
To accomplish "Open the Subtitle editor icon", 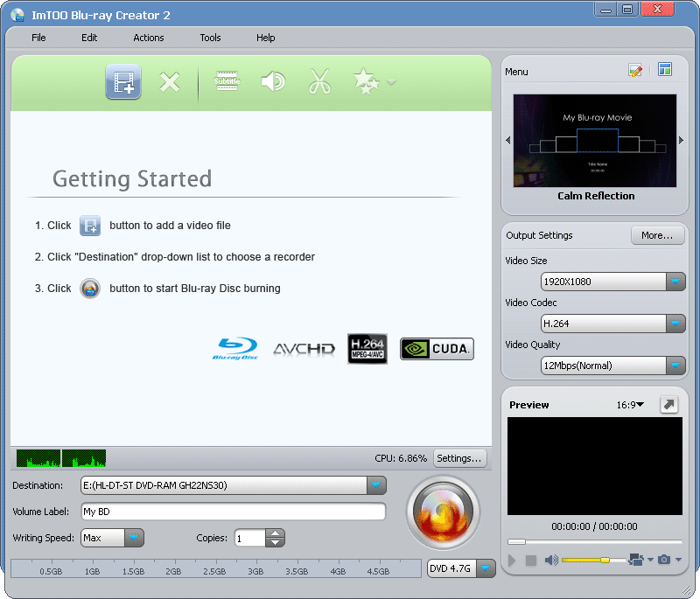I will (227, 81).
